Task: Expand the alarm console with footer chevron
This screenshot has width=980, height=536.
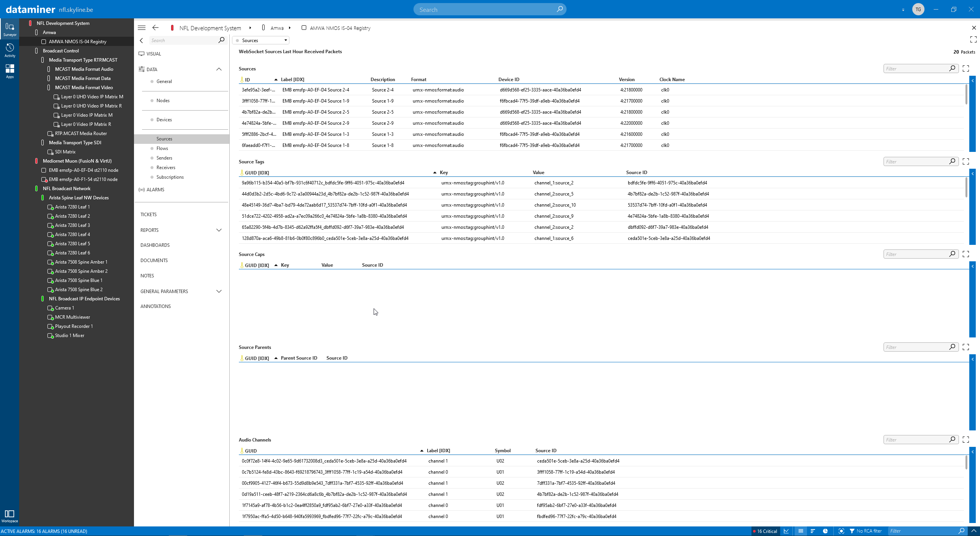Action: [x=973, y=531]
